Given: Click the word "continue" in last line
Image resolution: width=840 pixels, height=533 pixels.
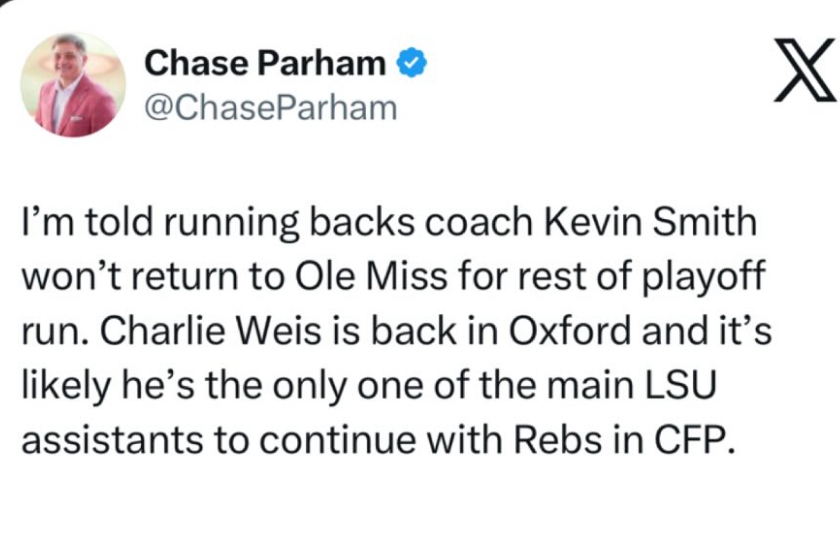Looking at the screenshot, I should click(363, 443).
